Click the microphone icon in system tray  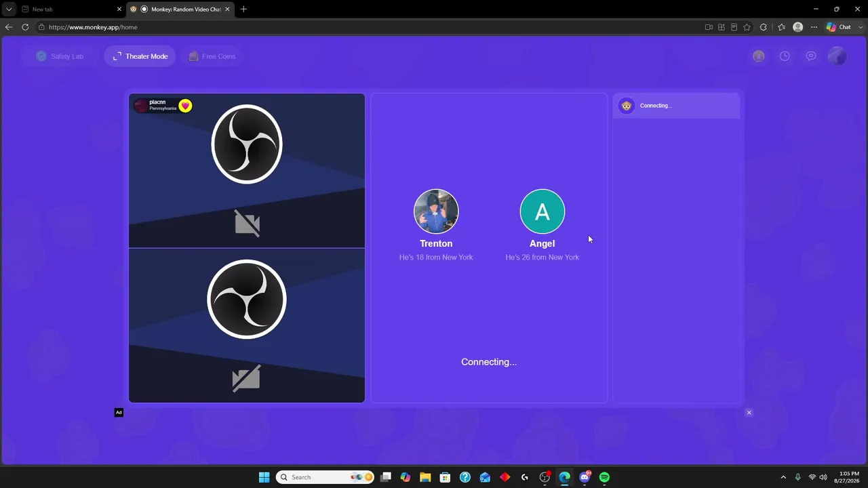(797, 477)
